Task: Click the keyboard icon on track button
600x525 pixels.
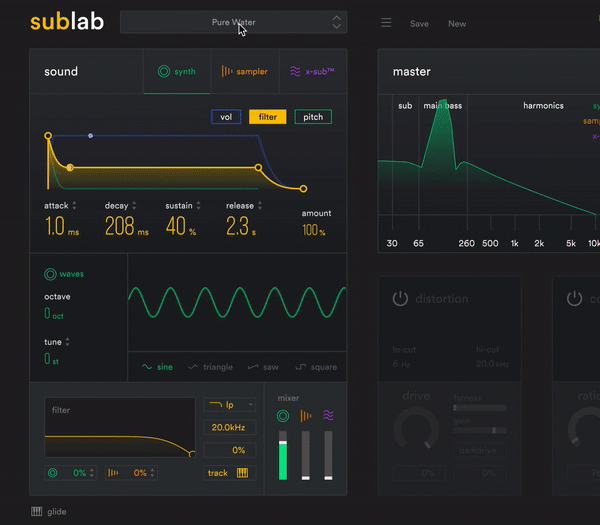Action: point(242,473)
